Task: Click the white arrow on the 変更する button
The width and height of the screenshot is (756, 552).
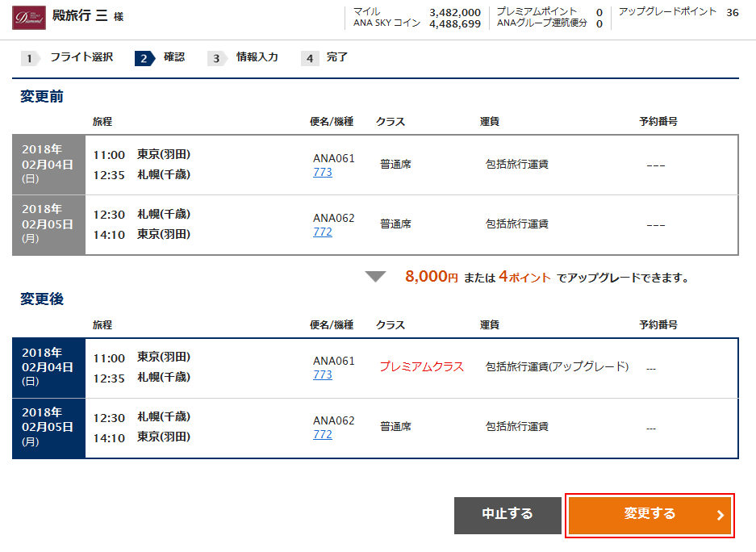Action: click(720, 515)
